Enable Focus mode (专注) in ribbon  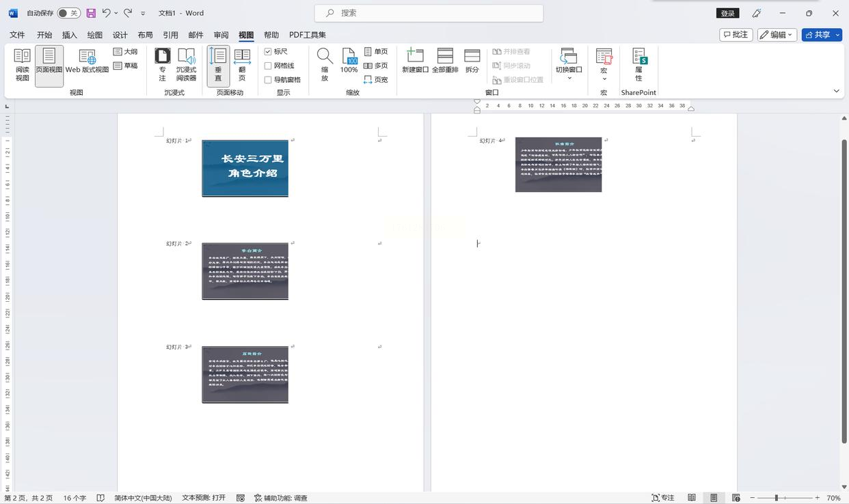tap(162, 66)
